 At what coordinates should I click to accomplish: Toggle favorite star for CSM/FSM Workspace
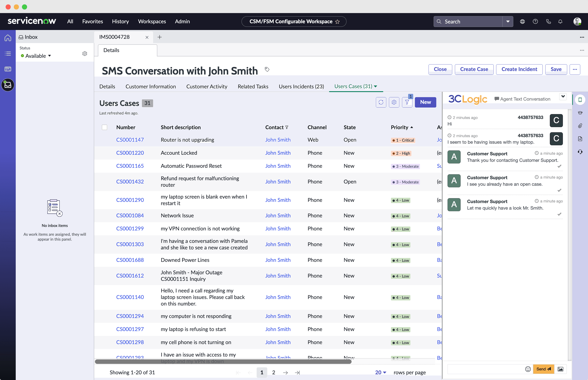pos(337,22)
